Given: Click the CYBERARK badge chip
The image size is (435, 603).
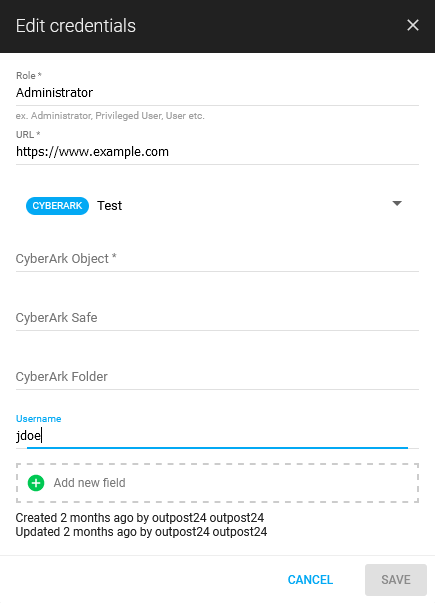Looking at the screenshot, I should point(57,206).
